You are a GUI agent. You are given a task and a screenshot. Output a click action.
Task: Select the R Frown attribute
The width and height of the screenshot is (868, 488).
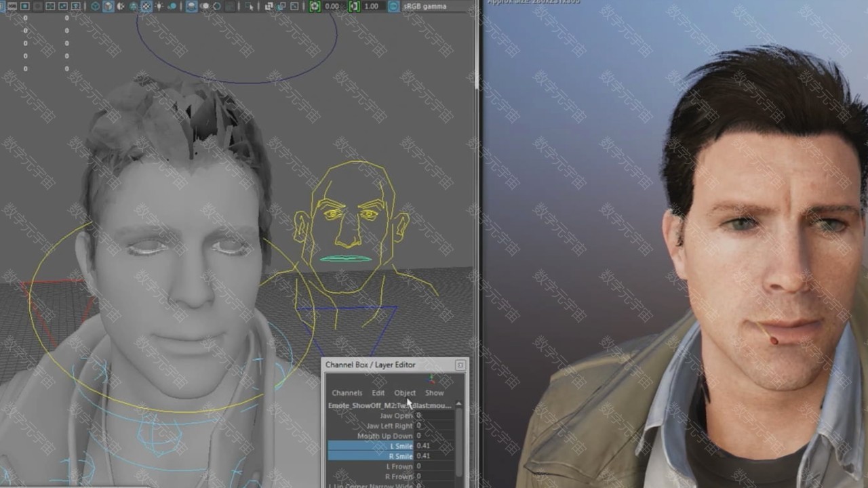[x=399, y=476]
